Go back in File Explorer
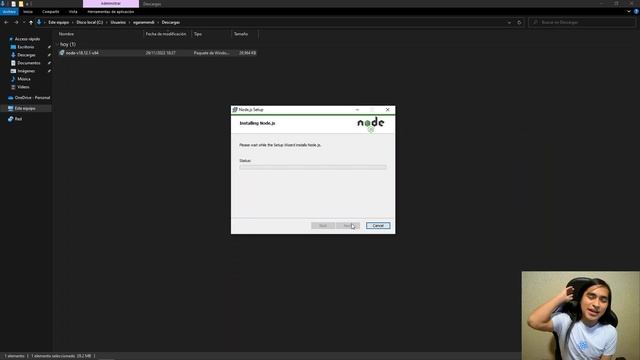Screen dimensions: 640x360 tap(6, 22)
